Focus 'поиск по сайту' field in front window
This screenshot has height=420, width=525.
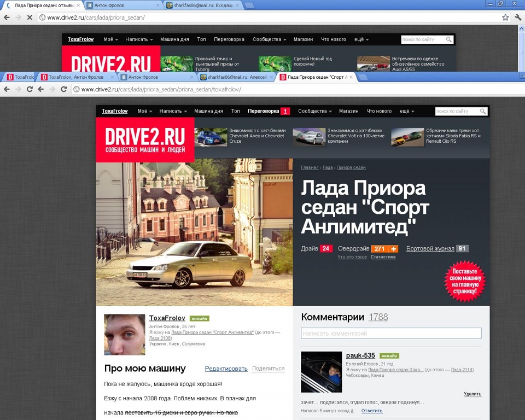coord(457,111)
